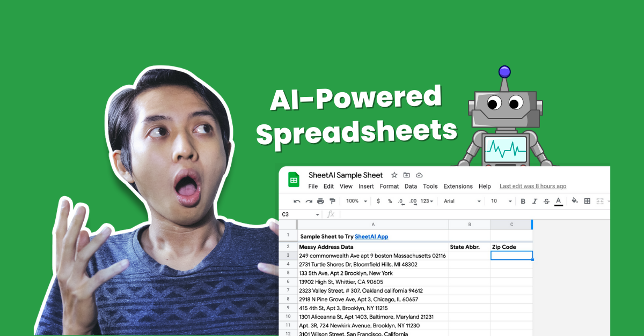644x336 pixels.
Task: Click the SheetAI App hyperlink
Action: tap(371, 236)
